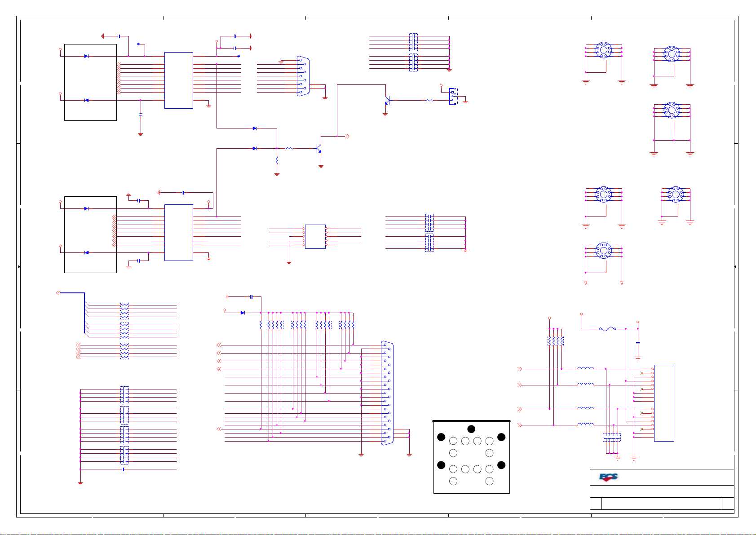The image size is (756, 535).
Task: Click the topmost inductor of the four
Action: (585, 368)
